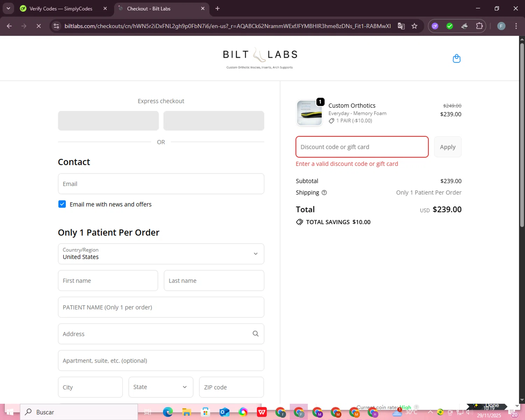This screenshot has width=525, height=420.
Task: Open the Chrome three-dot menu
Action: pyautogui.click(x=516, y=26)
